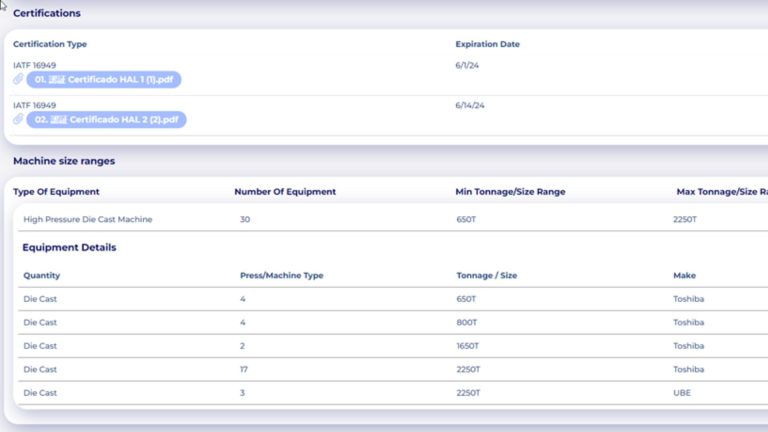Click the paperclip icon beside Certificado HAL 2

point(19,120)
